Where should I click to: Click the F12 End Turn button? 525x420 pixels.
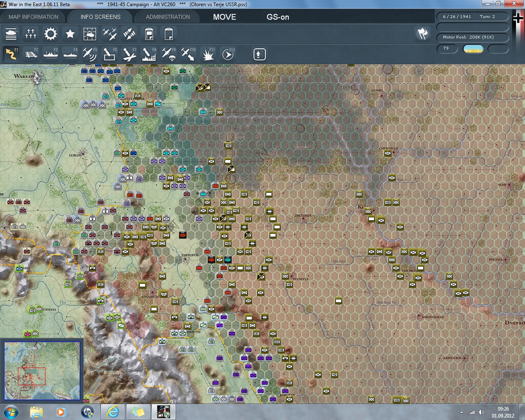coord(228,54)
